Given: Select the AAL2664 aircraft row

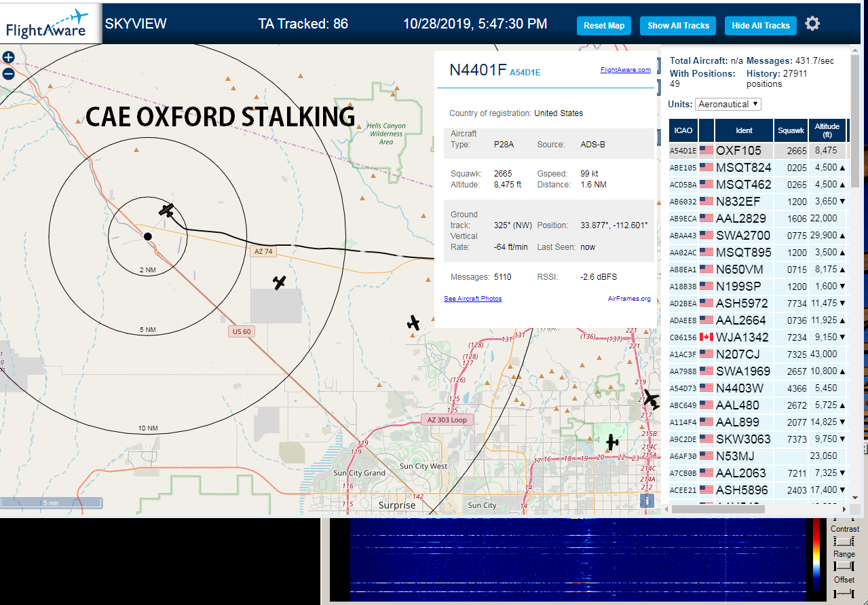Looking at the screenshot, I should [x=758, y=320].
